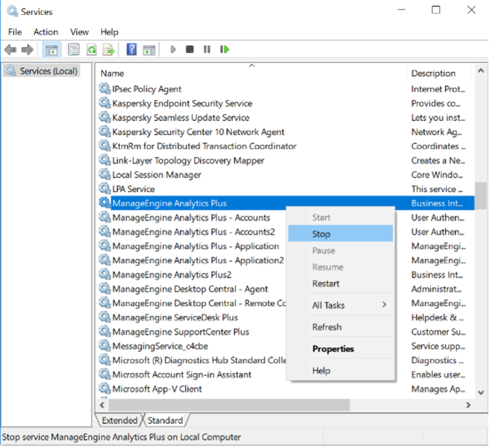Click the horizontal scrollbar left arrow
The width and height of the screenshot is (490, 448).
point(102,405)
